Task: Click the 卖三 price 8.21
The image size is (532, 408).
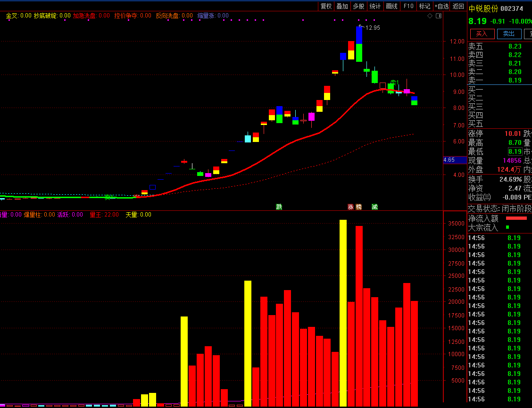Action: 515,64
